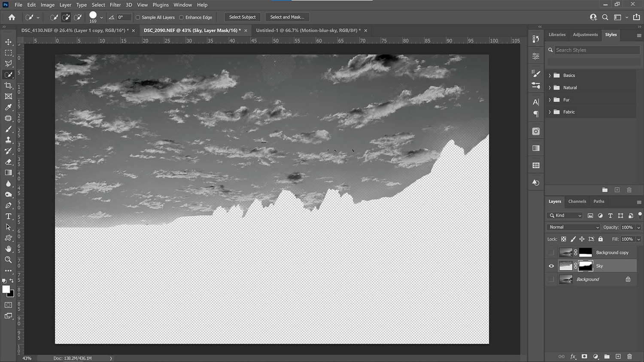
Task: Create a new group folder icon in Layers
Action: (607, 356)
